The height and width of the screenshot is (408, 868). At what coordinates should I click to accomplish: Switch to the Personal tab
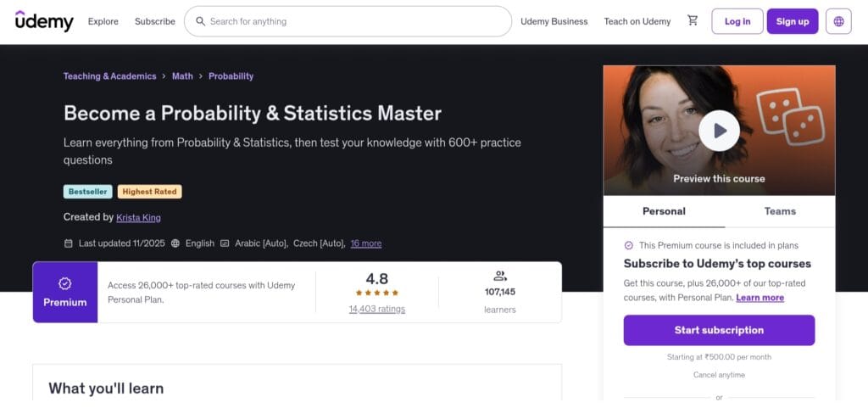[664, 211]
